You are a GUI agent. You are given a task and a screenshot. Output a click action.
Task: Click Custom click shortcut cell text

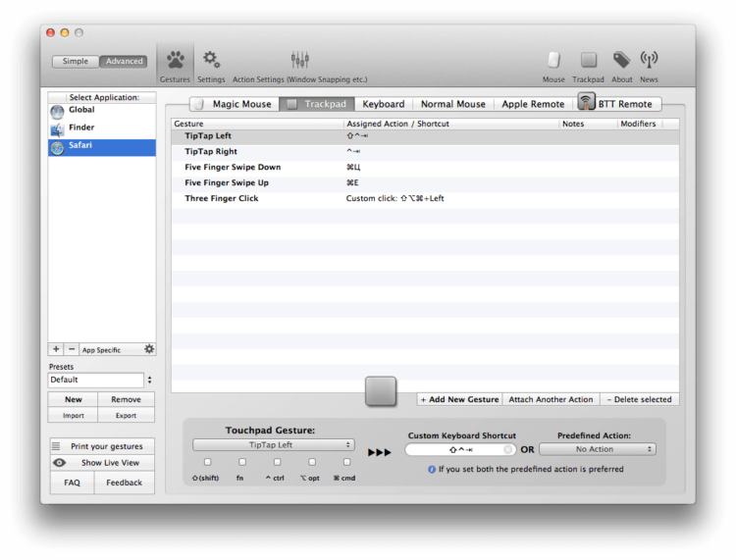pos(394,198)
